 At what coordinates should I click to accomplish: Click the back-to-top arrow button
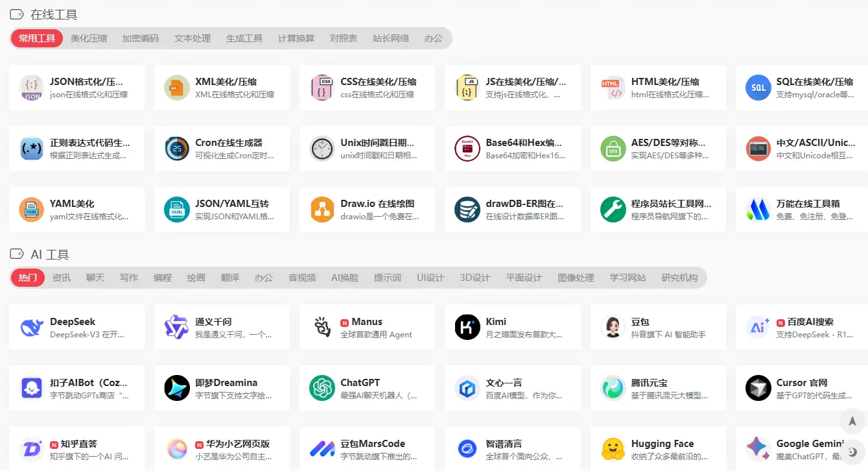(x=852, y=422)
